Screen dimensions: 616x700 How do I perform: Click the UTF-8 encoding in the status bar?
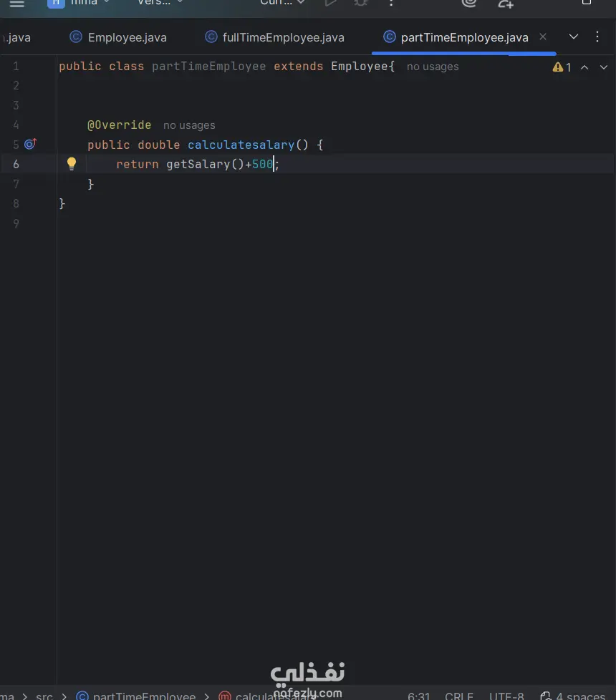point(506,696)
